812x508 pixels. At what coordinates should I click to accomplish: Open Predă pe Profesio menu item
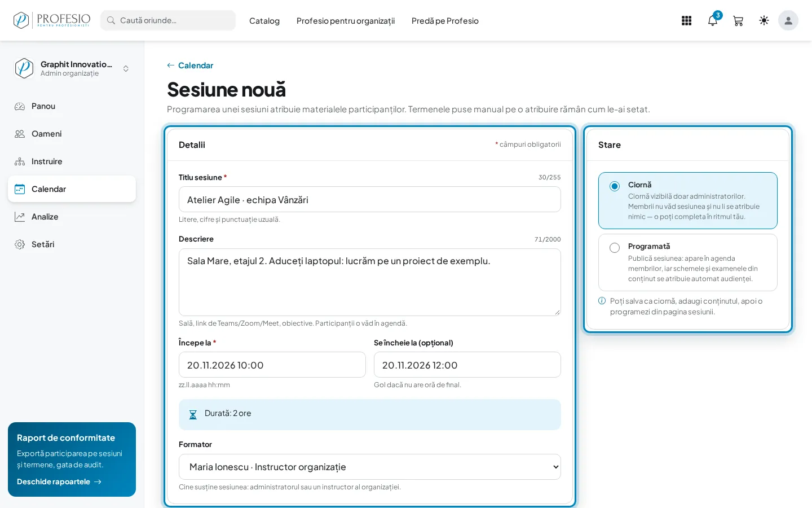click(445, 21)
